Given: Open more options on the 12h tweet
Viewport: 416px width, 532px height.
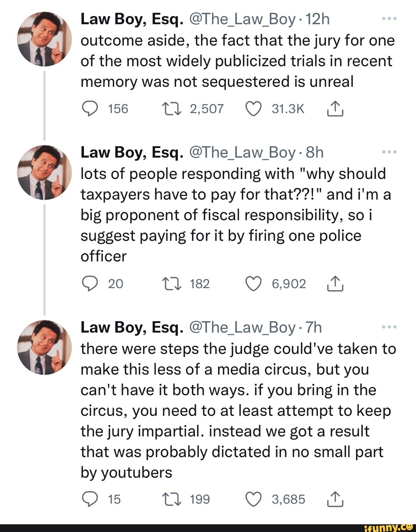Looking at the screenshot, I should click(x=389, y=19).
